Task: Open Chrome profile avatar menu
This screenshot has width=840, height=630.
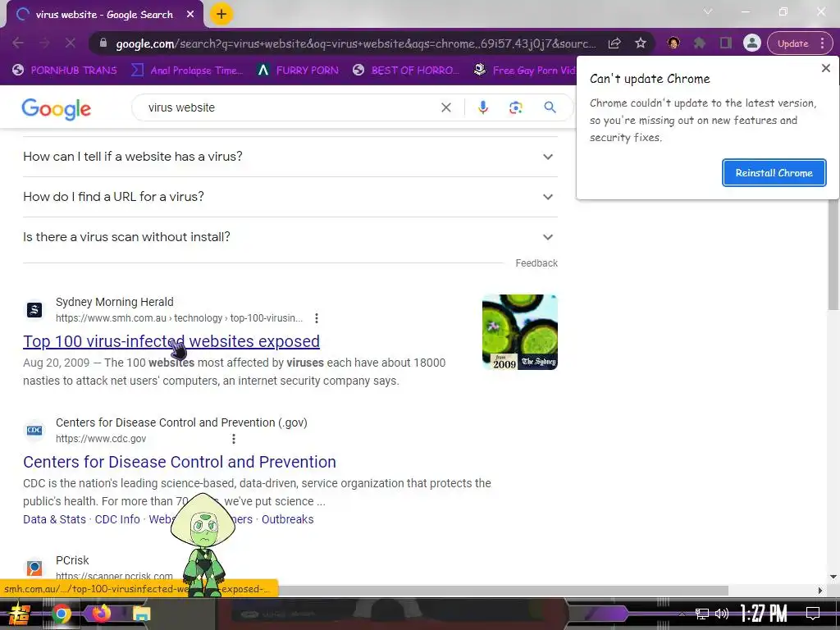Action: pos(751,43)
